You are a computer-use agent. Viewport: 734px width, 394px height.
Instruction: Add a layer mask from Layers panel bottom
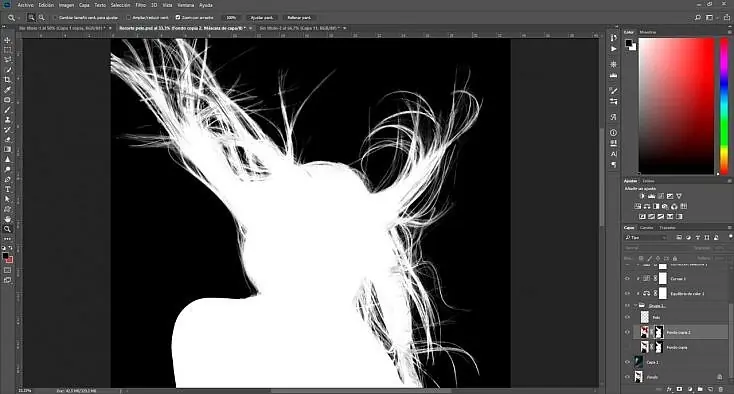coord(679,389)
